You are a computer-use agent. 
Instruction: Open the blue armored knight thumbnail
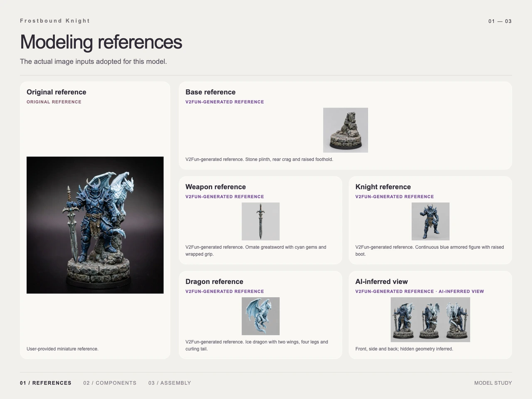[431, 221]
